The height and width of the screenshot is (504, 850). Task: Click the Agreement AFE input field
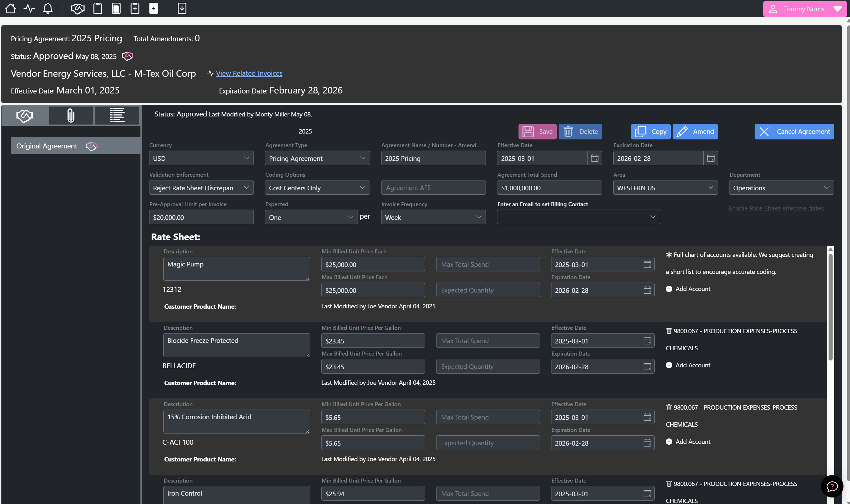pyautogui.click(x=433, y=188)
